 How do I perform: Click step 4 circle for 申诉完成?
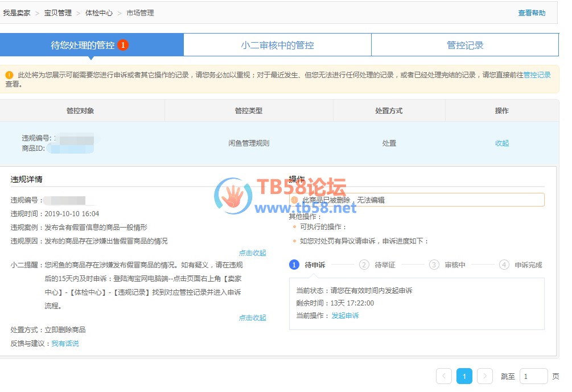[504, 265]
